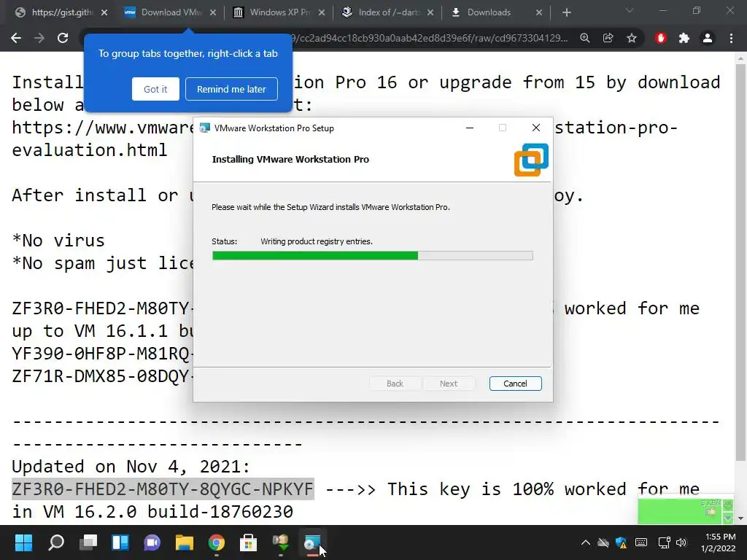
Task: Click the VMware logo in the Setup header
Action: point(531,160)
